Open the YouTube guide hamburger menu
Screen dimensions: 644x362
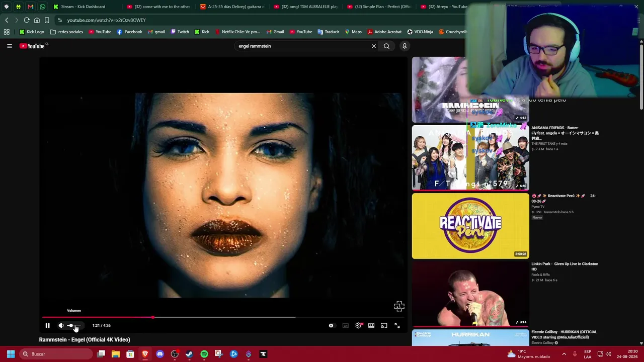pyautogui.click(x=9, y=46)
